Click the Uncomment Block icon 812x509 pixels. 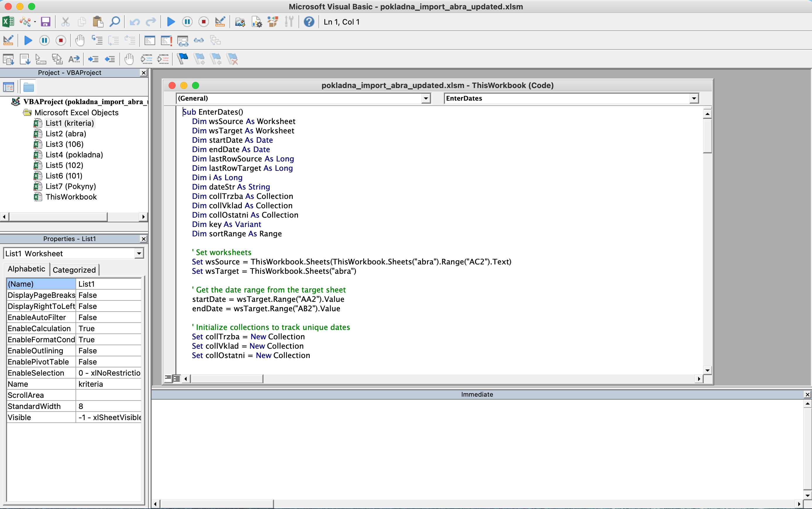pyautogui.click(x=163, y=59)
